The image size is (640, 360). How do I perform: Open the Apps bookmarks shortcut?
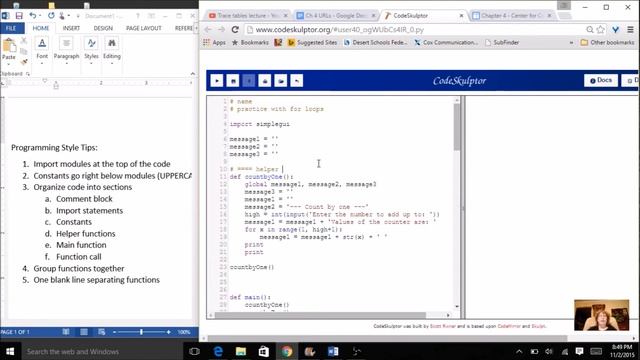[214, 42]
